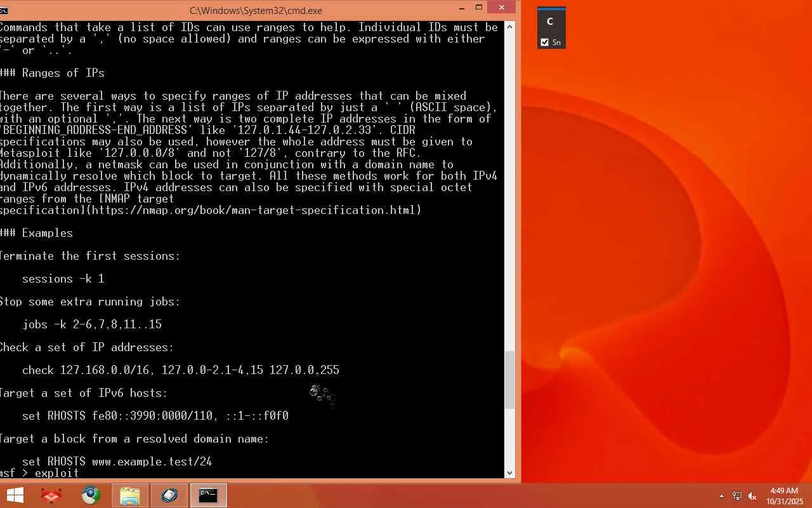The image size is (812, 508).
Task: Show hidden system tray icons
Action: pos(721,496)
